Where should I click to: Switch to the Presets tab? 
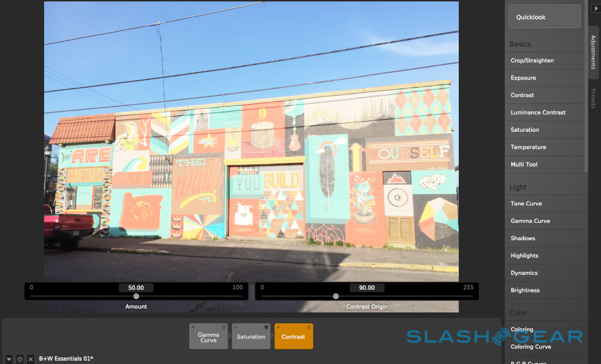(x=593, y=99)
